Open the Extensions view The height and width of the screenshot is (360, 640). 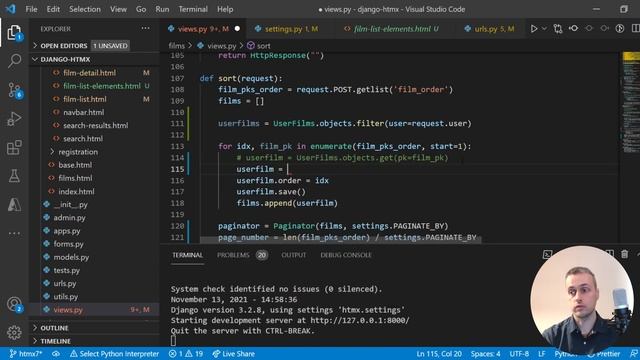14,147
